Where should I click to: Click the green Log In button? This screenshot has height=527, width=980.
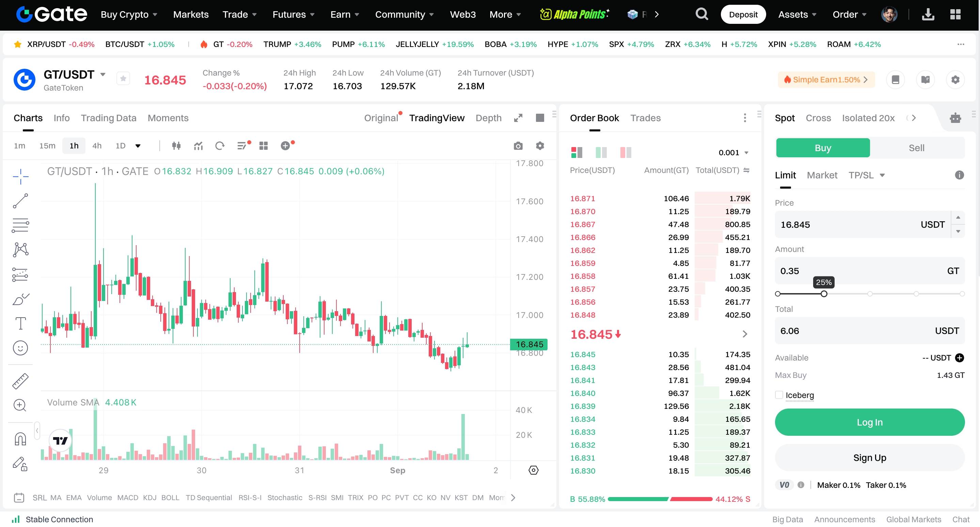869,422
